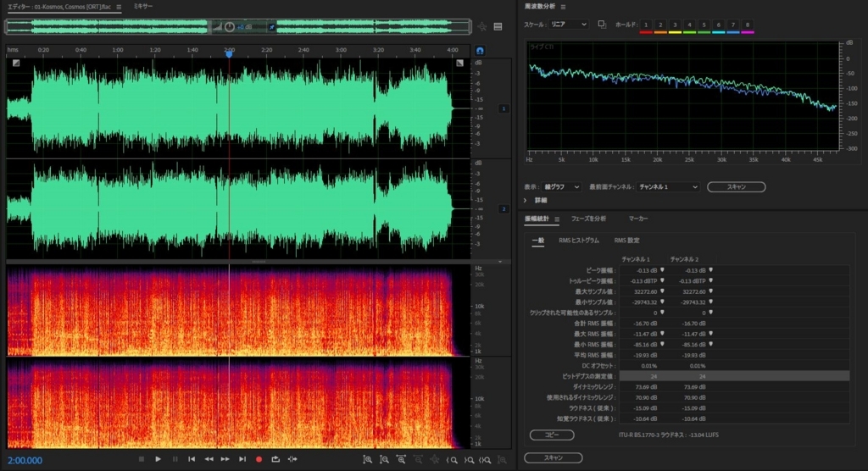Open the amplitude statistics panel menu icon
Viewport: 868px width, 471px height.
click(x=557, y=219)
